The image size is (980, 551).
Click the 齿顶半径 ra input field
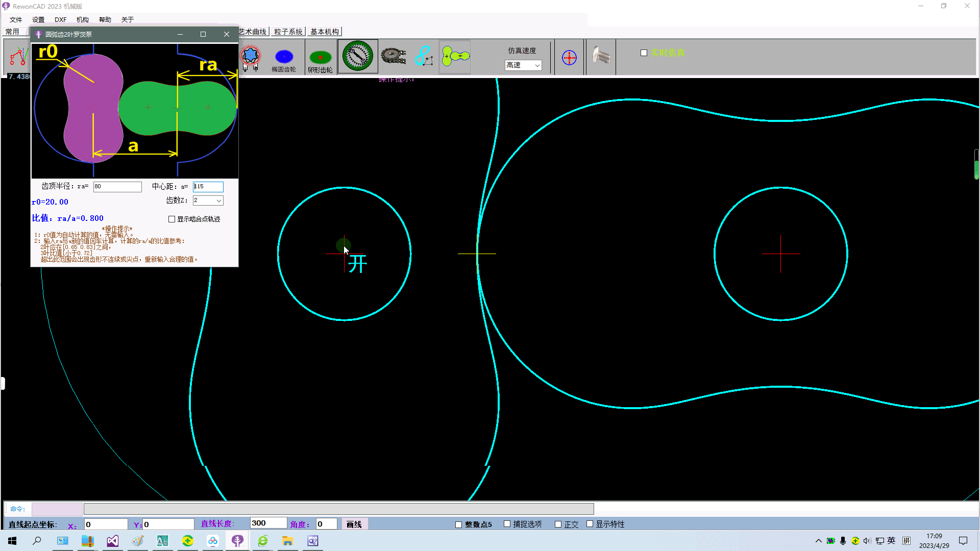click(117, 187)
